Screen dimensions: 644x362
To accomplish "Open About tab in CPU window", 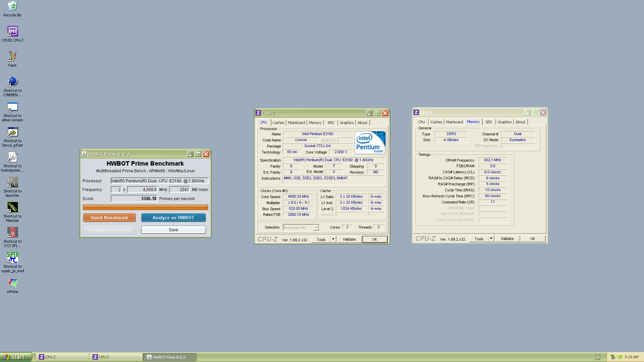I will pyautogui.click(x=362, y=123).
